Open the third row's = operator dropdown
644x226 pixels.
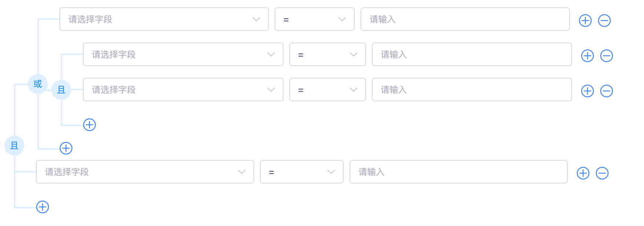(328, 90)
